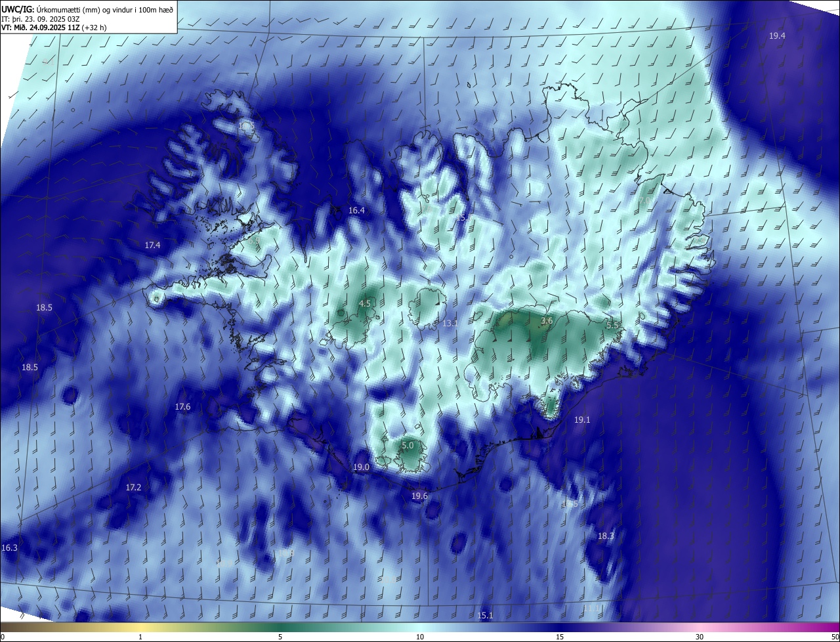This screenshot has width=840, height=642.
Task: Click the '5' tick on the color scale
Action: pos(280,637)
